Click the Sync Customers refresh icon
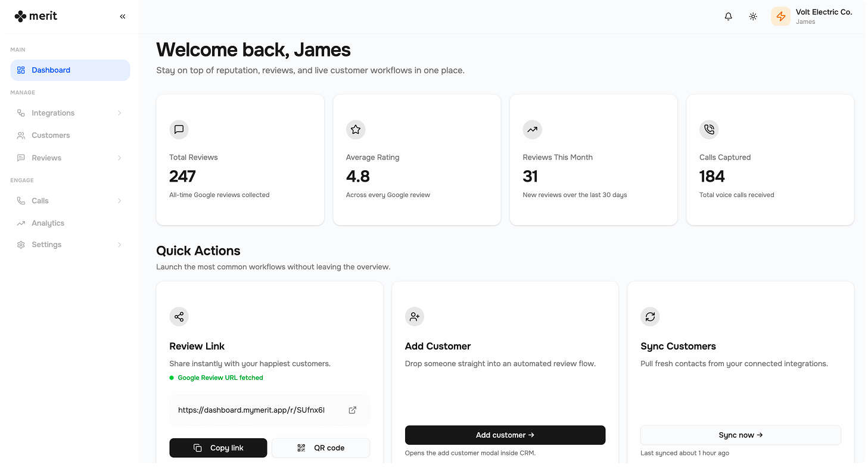The image size is (868, 468). click(650, 316)
